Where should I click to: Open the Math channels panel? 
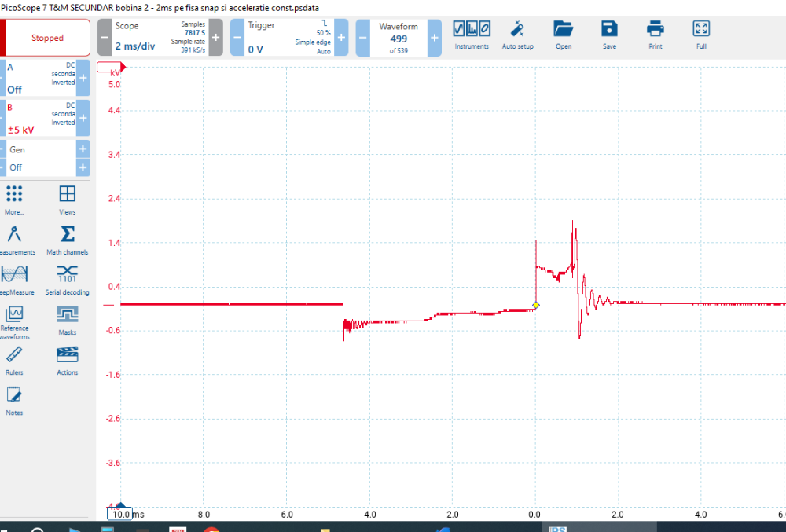[x=68, y=240]
